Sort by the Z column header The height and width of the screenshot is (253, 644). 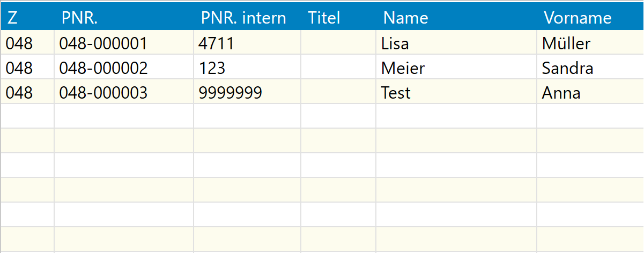(x=27, y=18)
